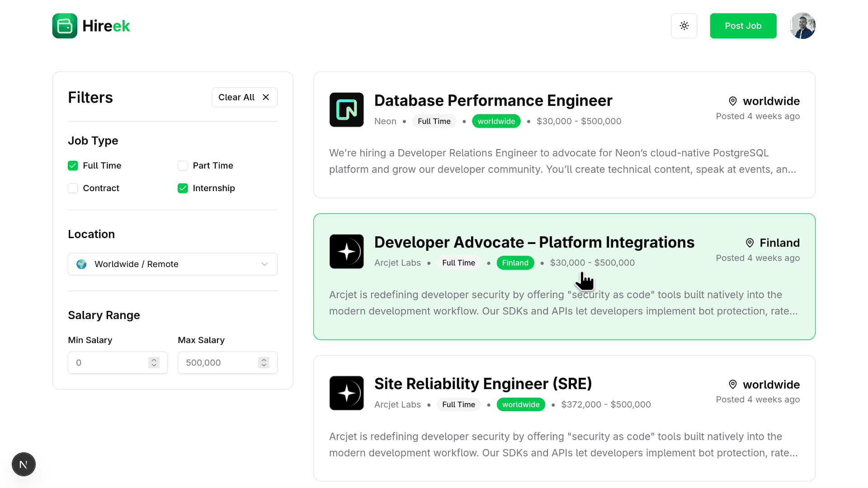
Task: Click the Job Type section heading
Action: pyautogui.click(x=93, y=141)
